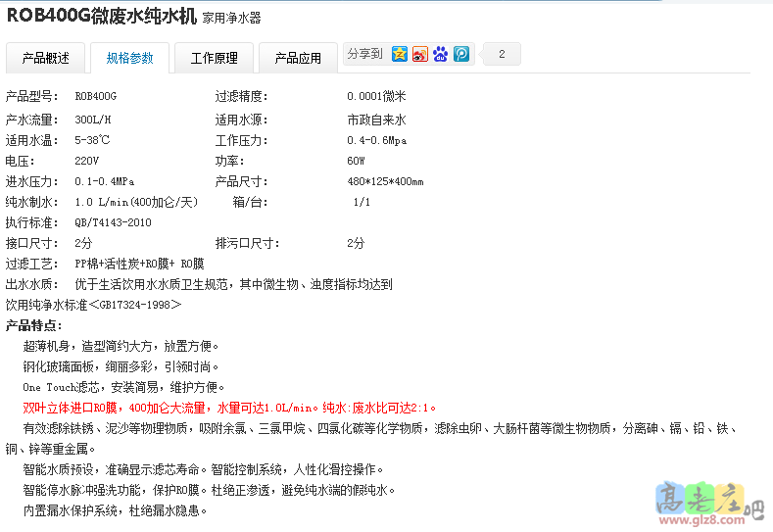The width and height of the screenshot is (773, 532).
Task: Click the 出水水质 label
Action: [32, 284]
